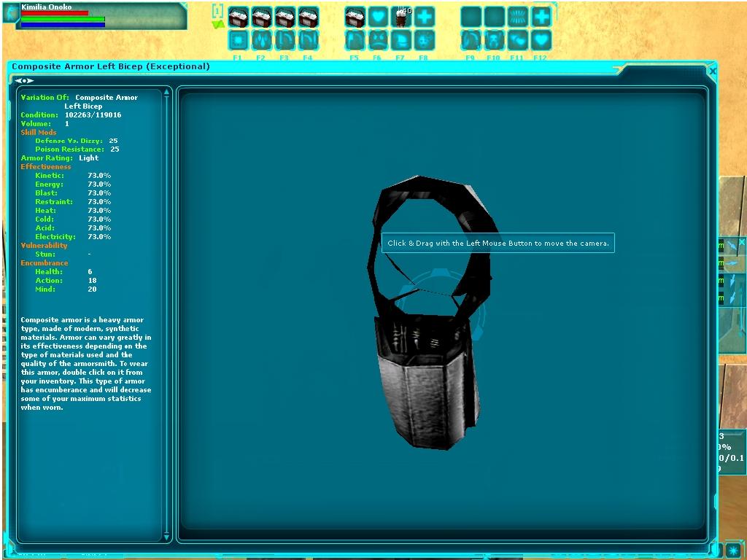Image resolution: width=747 pixels, height=560 pixels.
Task: Trigger the ability slot labeled F9
Action: (471, 40)
